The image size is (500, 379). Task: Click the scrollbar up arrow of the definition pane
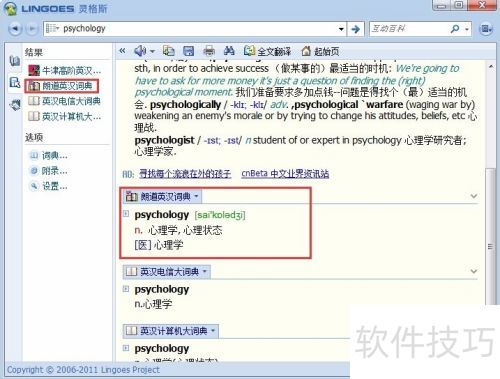click(x=490, y=67)
